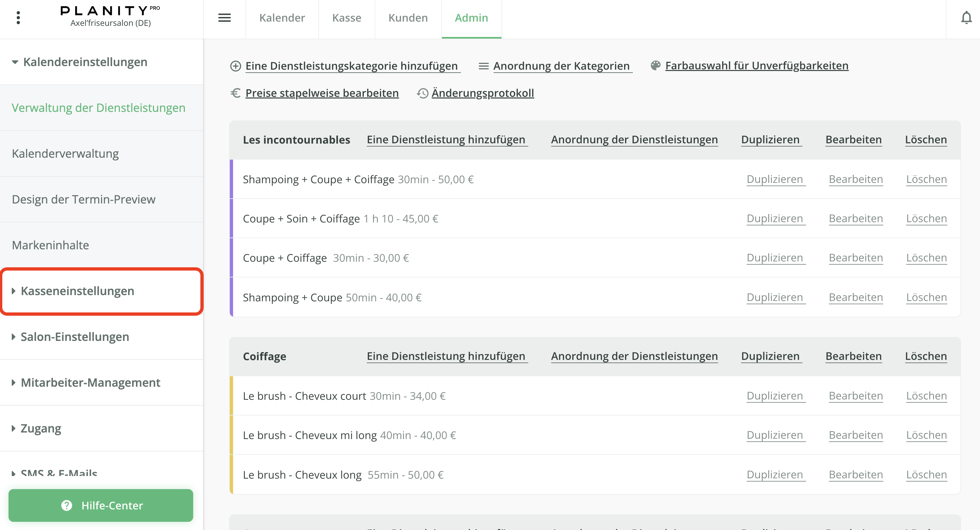Click the palette icon for Farbauswahl
Viewport: 980px width, 530px height.
point(655,65)
